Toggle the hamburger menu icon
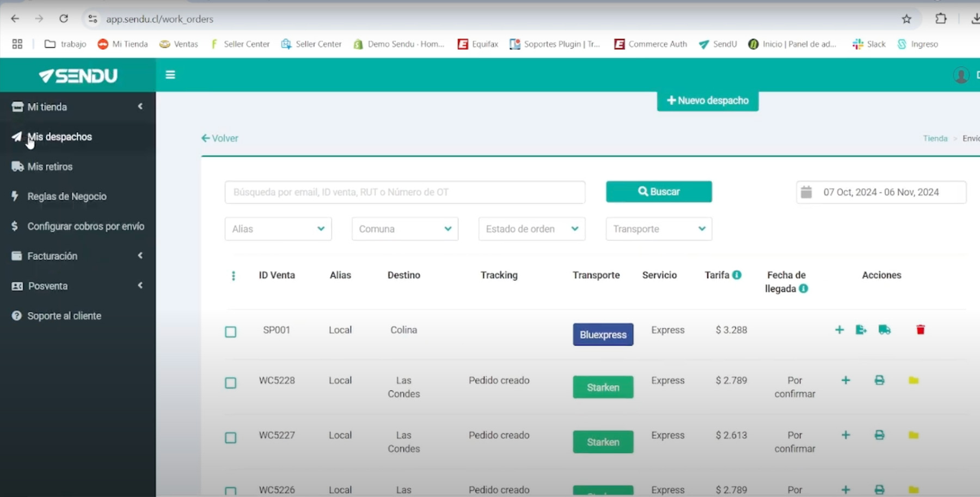This screenshot has height=497, width=980. tap(170, 75)
